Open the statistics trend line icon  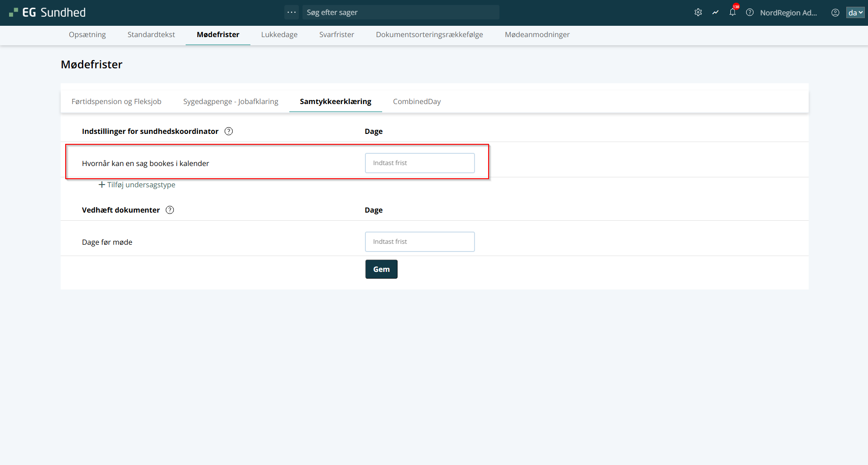715,13
